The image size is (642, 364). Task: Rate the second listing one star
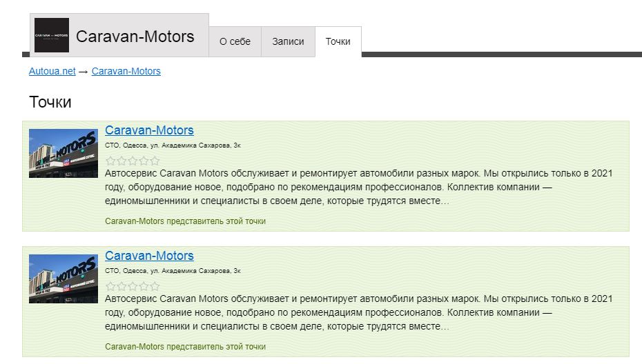point(110,286)
